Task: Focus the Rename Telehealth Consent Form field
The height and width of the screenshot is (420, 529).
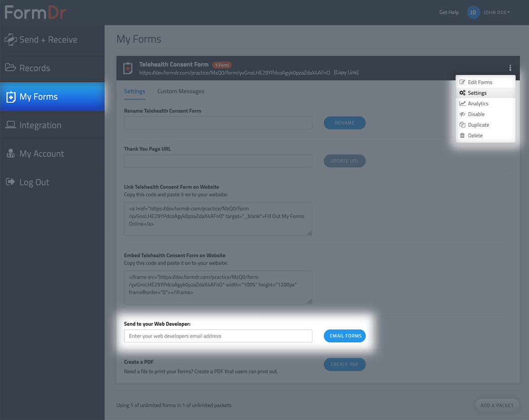Action: coord(218,123)
